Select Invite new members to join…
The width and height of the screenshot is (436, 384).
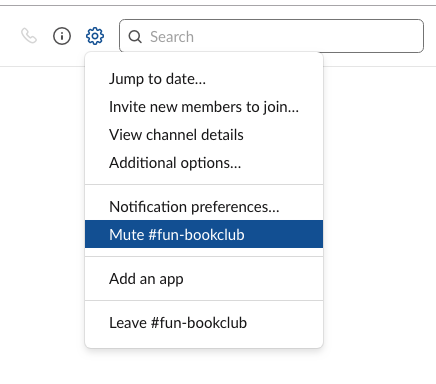tap(204, 107)
